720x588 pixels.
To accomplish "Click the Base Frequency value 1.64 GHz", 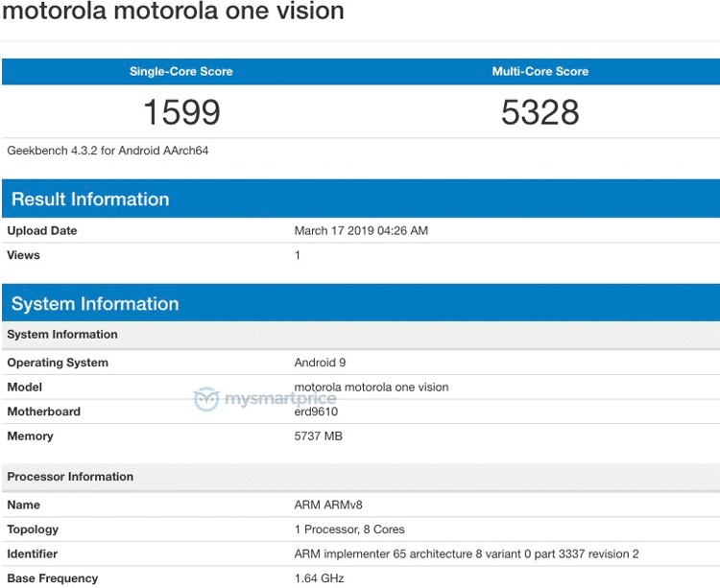I will (x=319, y=578).
